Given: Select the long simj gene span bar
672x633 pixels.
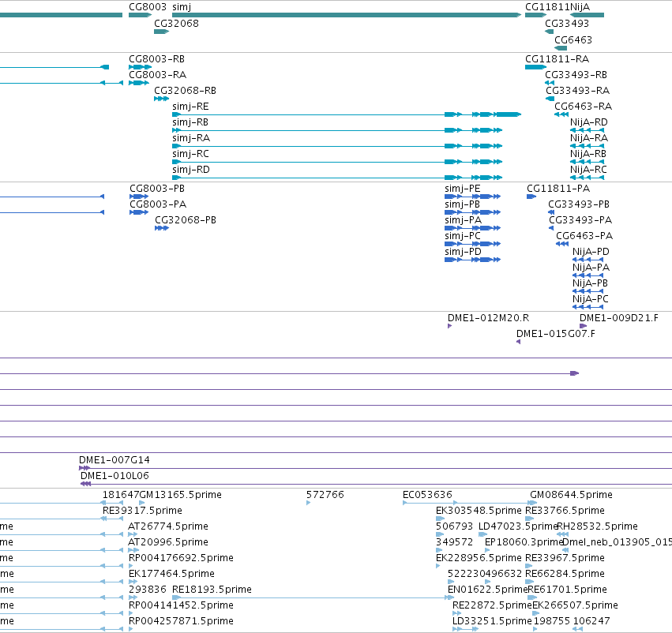Looking at the screenshot, I should [347, 15].
